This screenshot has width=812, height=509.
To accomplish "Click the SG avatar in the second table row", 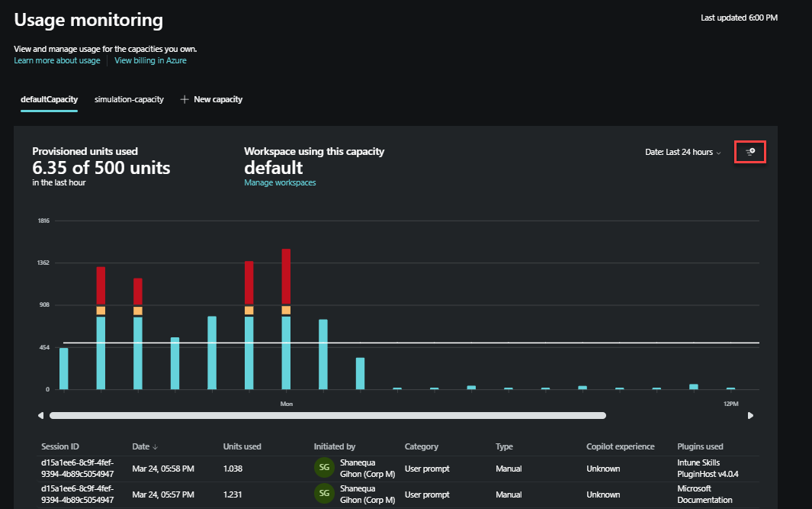I will click(324, 493).
